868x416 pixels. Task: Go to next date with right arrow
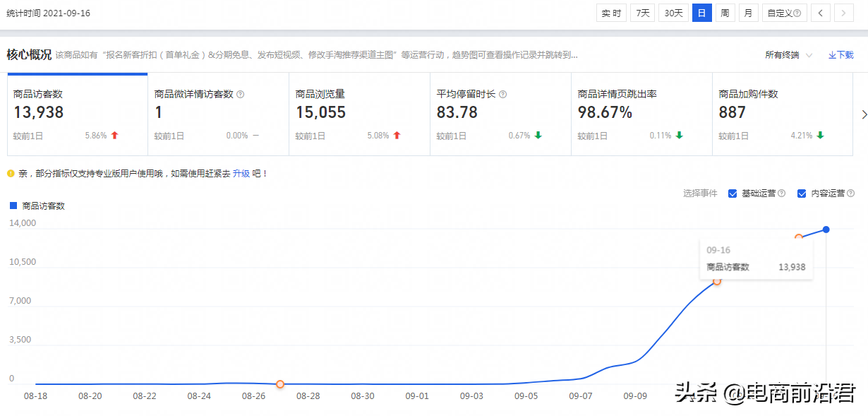pos(844,13)
